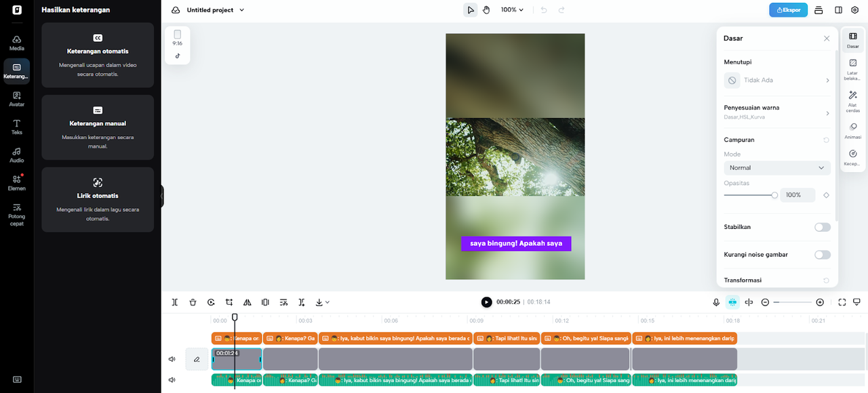Click the blue Ekspor button
This screenshot has width=868, height=393.
(x=788, y=9)
